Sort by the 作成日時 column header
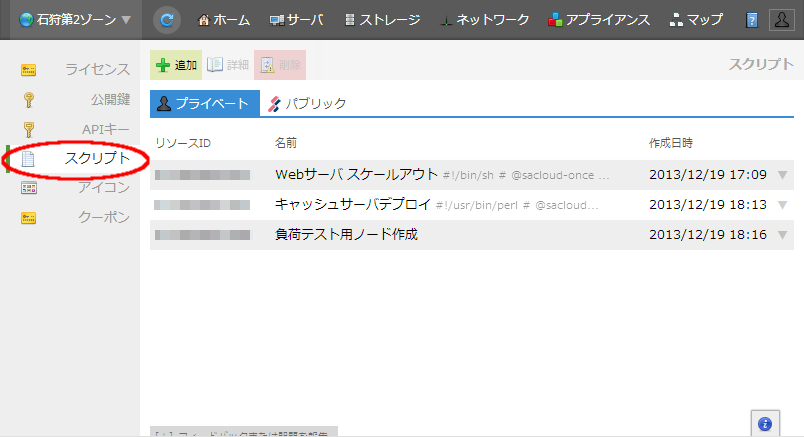This screenshot has width=804, height=437. pos(670,143)
